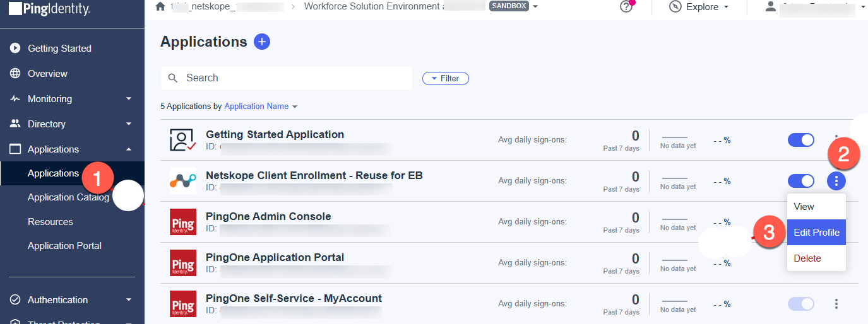Viewport: 868px width, 324px height.
Task: Expand the Authentication sidebar section
Action: click(129, 300)
